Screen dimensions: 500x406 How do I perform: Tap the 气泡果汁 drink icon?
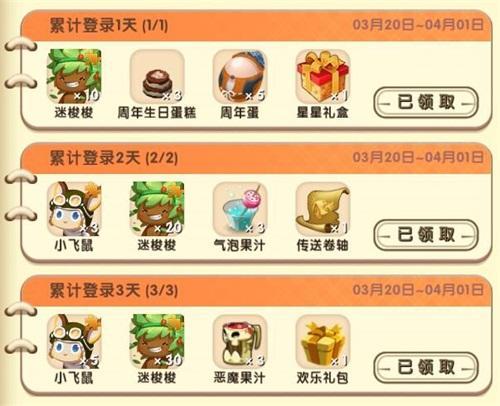[240, 209]
